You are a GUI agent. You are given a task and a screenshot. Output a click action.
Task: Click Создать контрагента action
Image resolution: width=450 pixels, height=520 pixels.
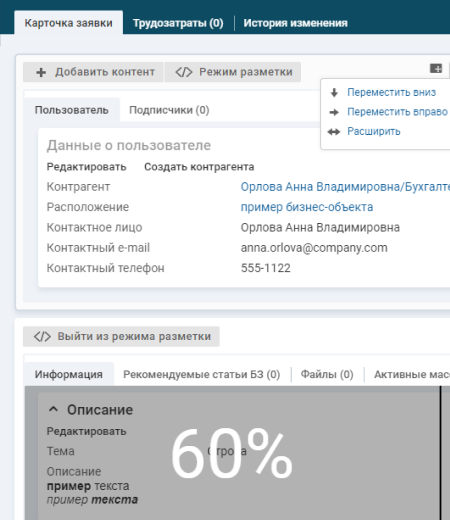(199, 167)
